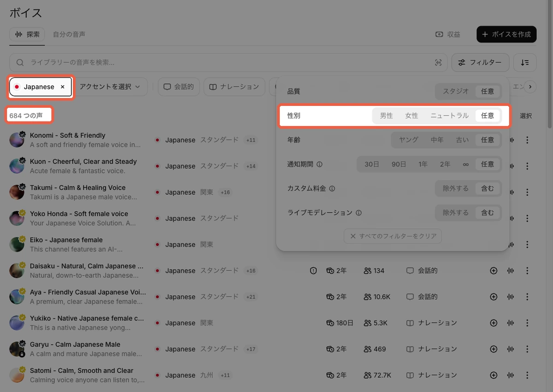This screenshot has width=553, height=392.
Task: Expand +11 accents on Konomi row
Action: click(251, 140)
